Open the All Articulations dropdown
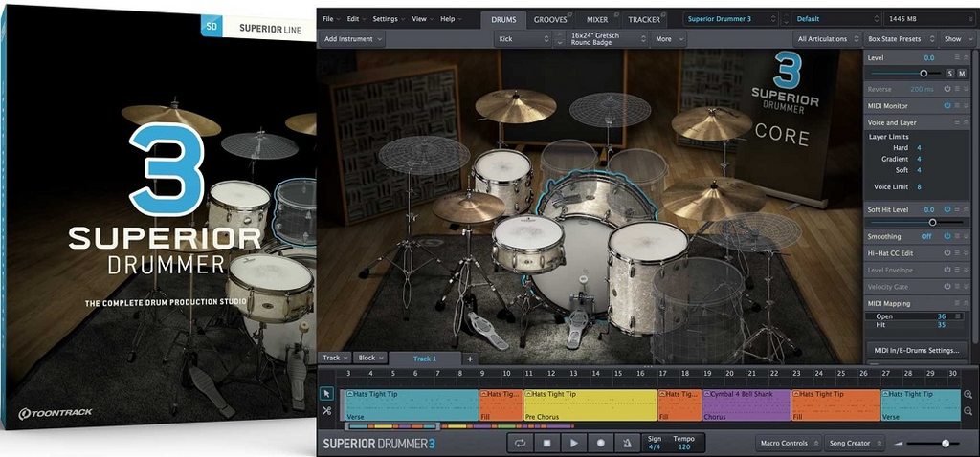The height and width of the screenshot is (457, 980). coord(827,38)
